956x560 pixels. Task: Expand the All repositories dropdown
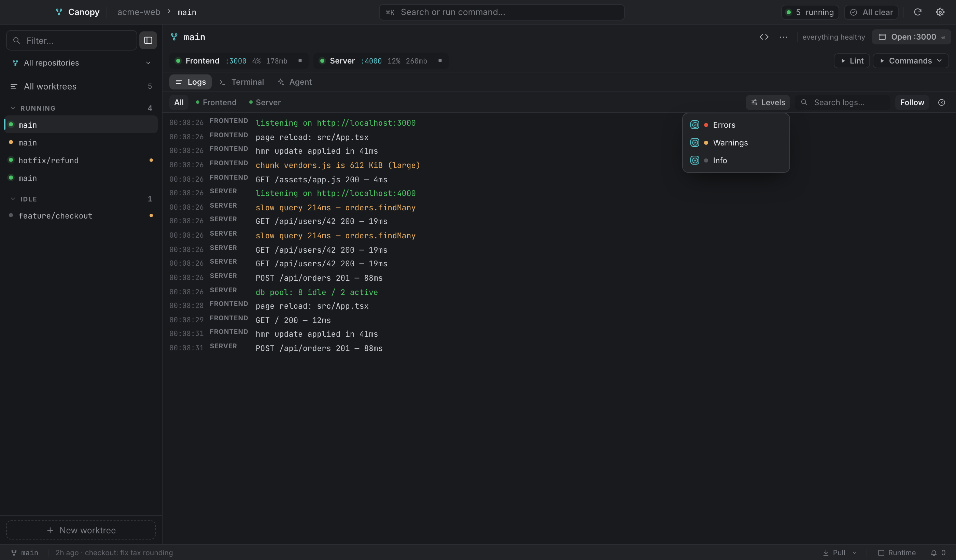tap(82, 62)
